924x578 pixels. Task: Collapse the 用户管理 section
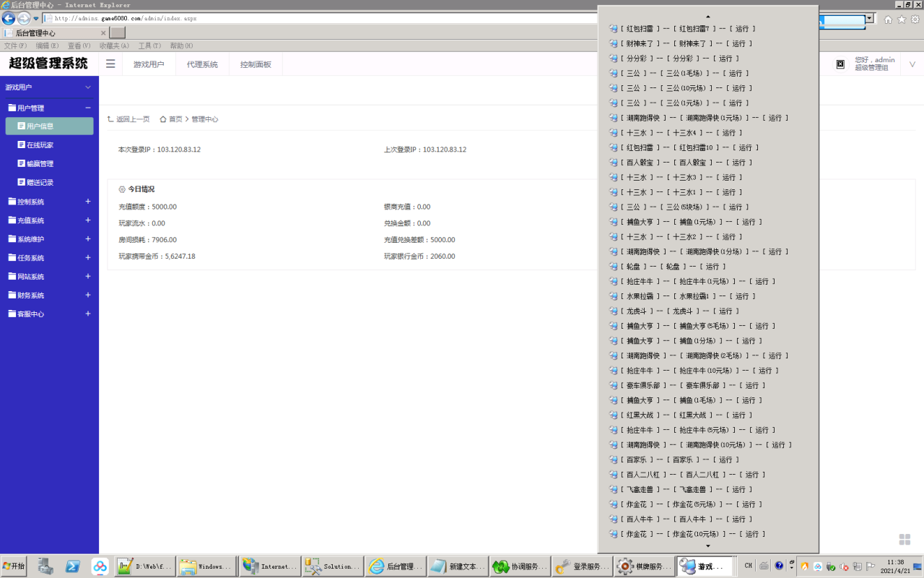tap(88, 108)
